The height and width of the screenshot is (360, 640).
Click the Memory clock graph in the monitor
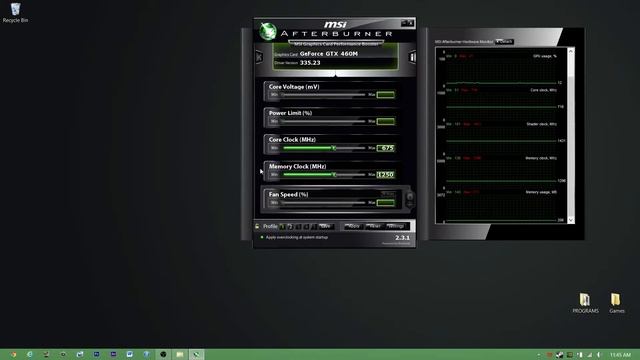coord(501,172)
